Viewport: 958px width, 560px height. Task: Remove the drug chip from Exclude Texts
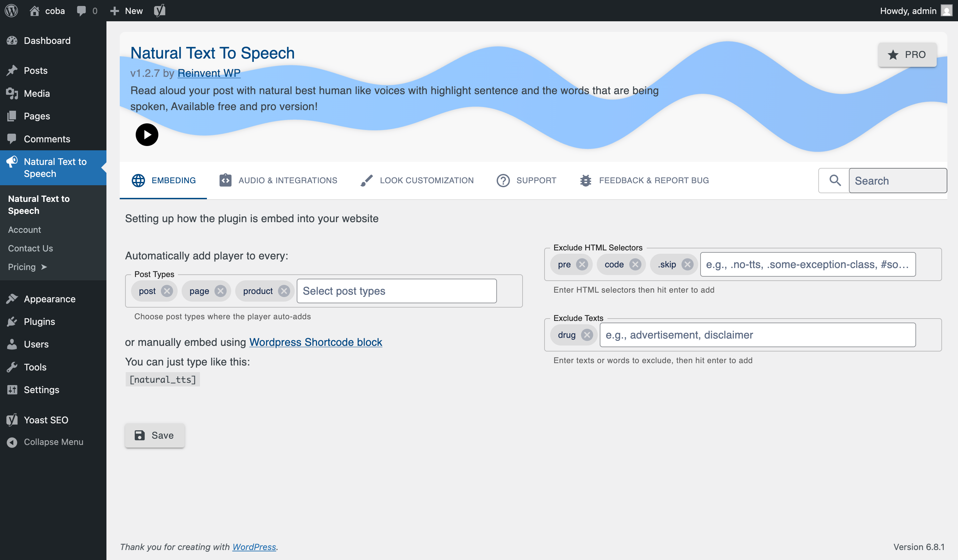586,335
